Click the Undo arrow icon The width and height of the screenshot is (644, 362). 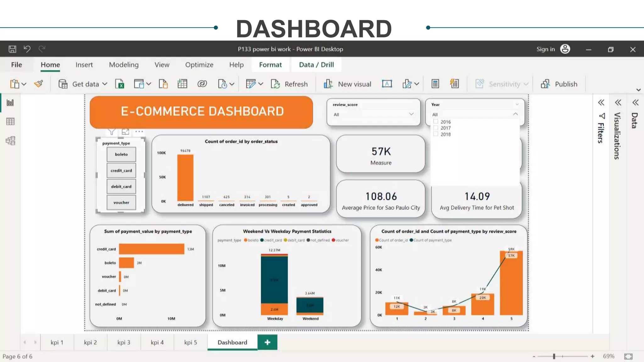(27, 49)
